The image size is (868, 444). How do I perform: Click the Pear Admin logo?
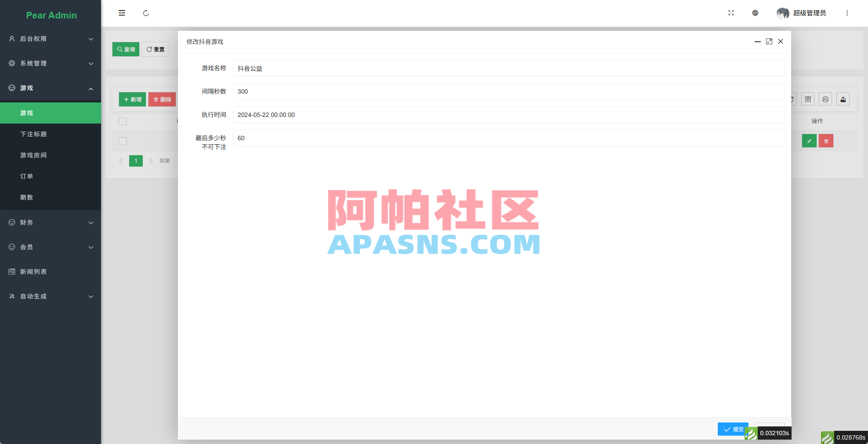[x=51, y=15]
